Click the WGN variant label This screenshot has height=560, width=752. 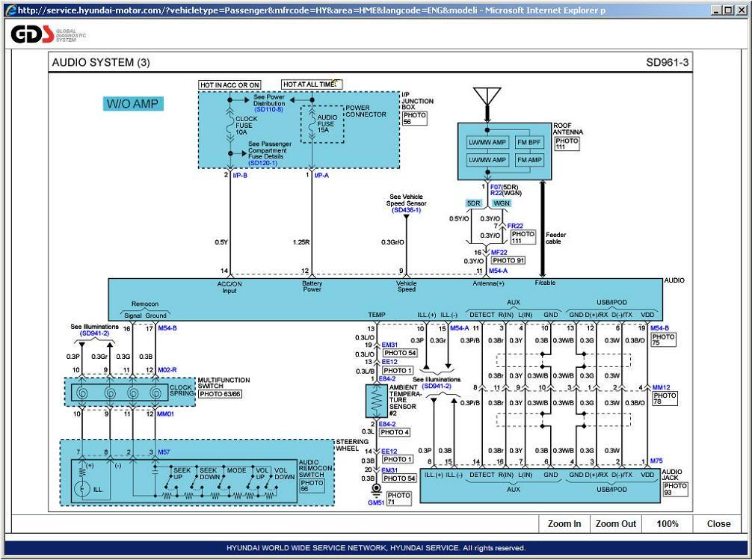(502, 203)
